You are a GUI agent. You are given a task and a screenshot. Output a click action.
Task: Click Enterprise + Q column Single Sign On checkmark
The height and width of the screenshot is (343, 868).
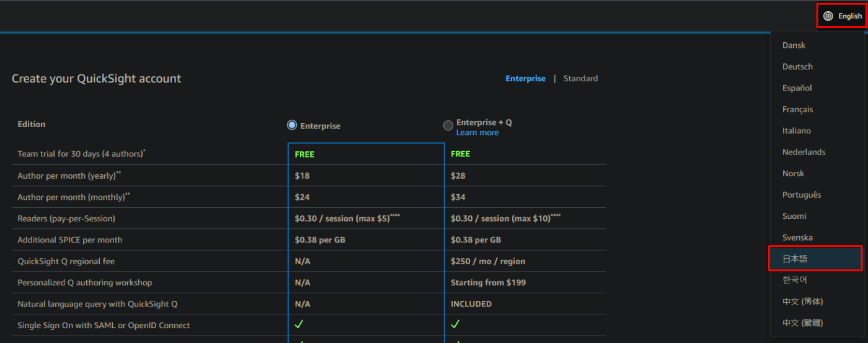455,324
